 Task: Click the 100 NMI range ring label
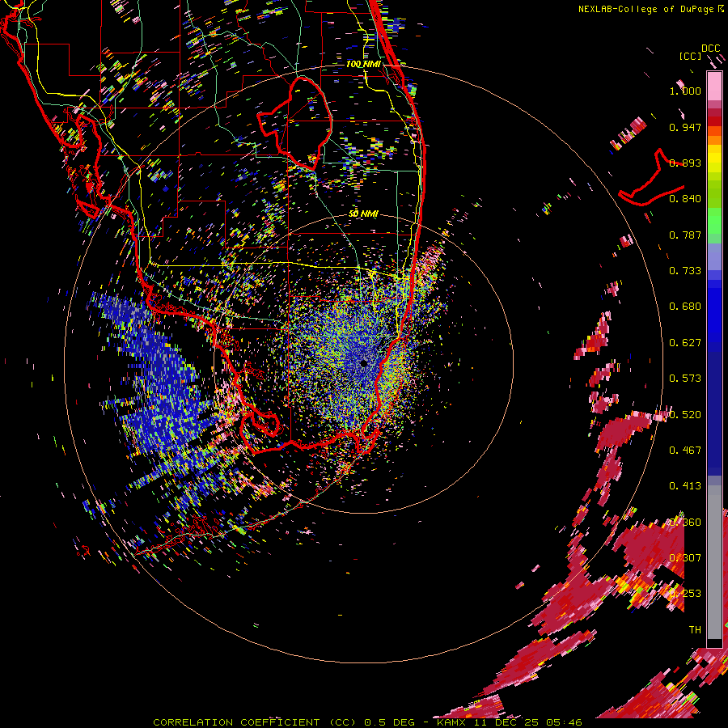363,64
